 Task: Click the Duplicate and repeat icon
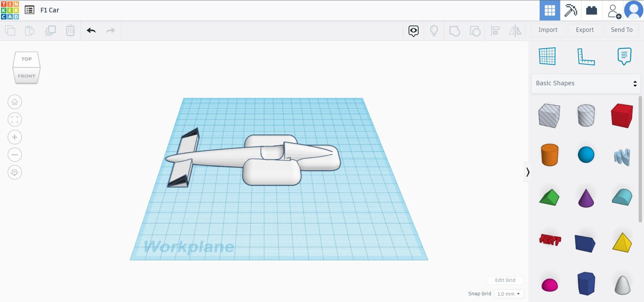(50, 31)
